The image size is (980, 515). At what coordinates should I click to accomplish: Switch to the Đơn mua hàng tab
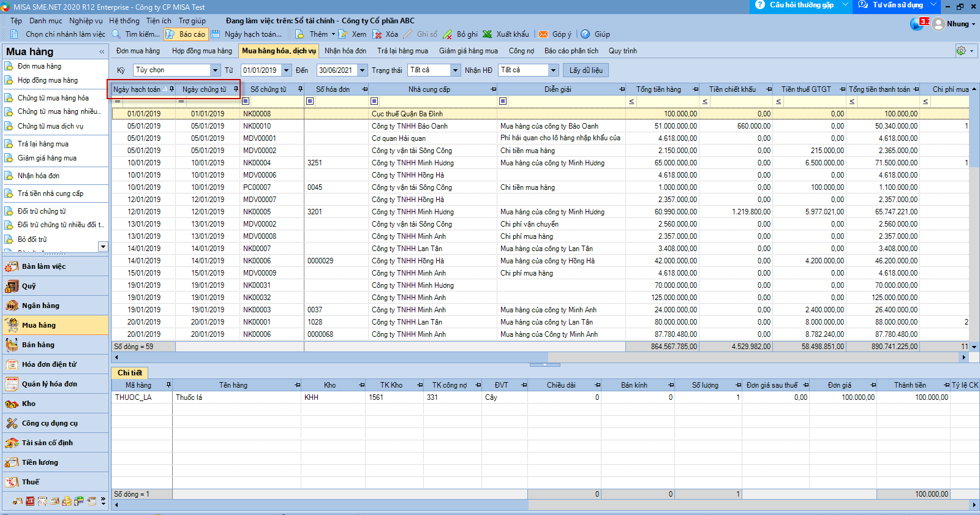(x=138, y=51)
